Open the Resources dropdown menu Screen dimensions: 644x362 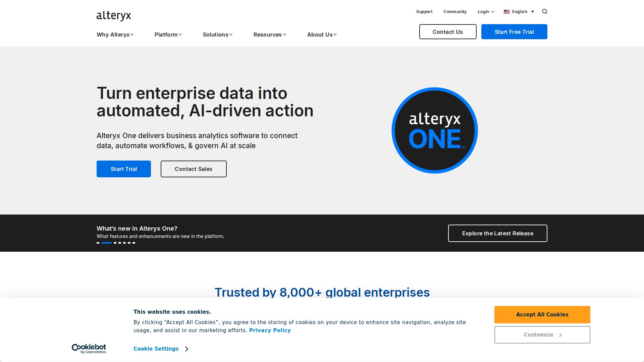coord(270,35)
